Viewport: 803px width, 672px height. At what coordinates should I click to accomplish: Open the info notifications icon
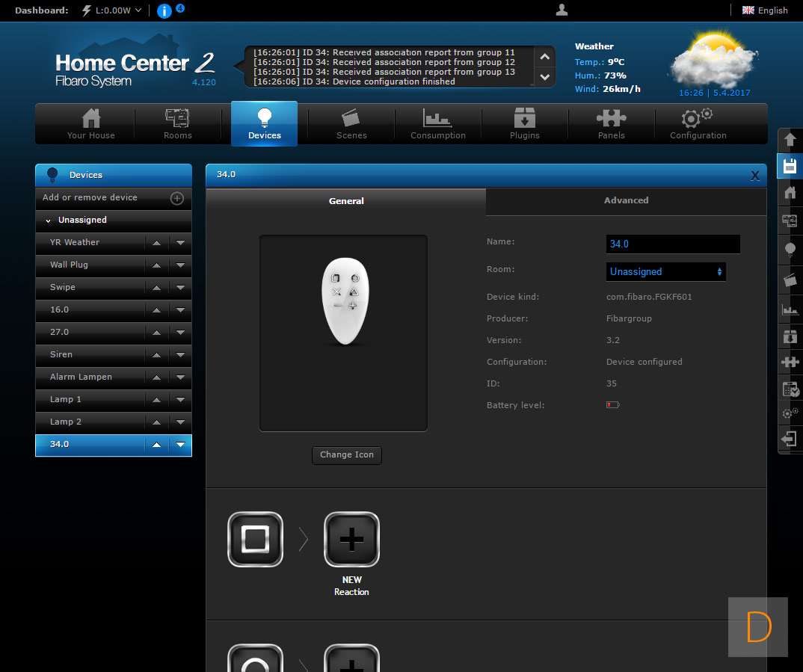tap(164, 10)
